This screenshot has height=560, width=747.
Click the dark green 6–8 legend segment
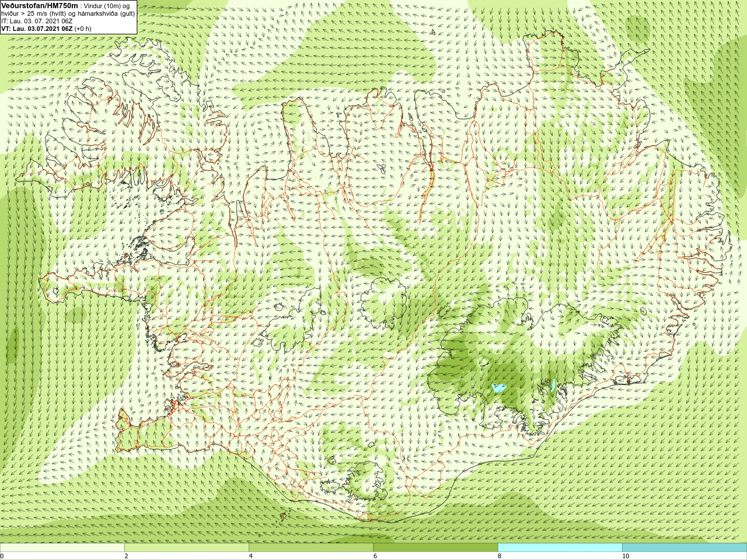tap(435, 548)
